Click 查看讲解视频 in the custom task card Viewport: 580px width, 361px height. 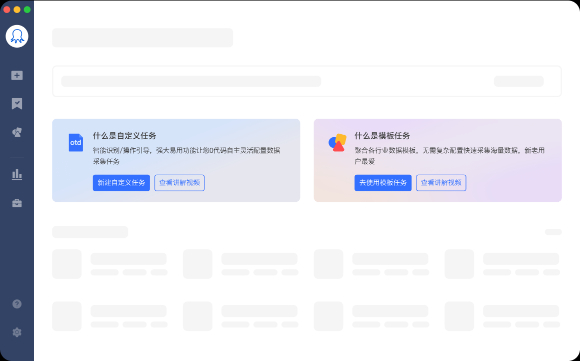(179, 183)
